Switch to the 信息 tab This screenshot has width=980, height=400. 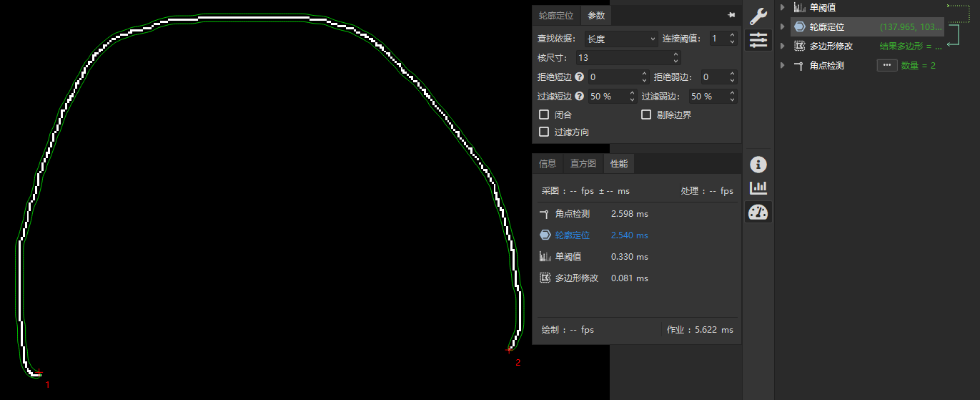click(548, 164)
